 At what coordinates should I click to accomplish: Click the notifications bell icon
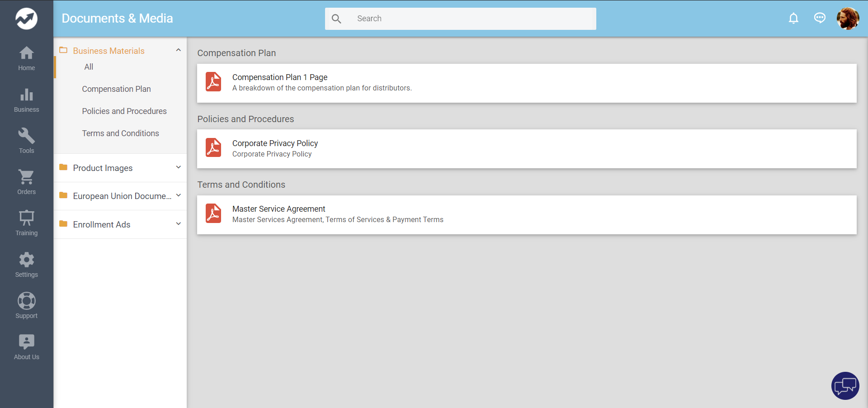pos(793,18)
